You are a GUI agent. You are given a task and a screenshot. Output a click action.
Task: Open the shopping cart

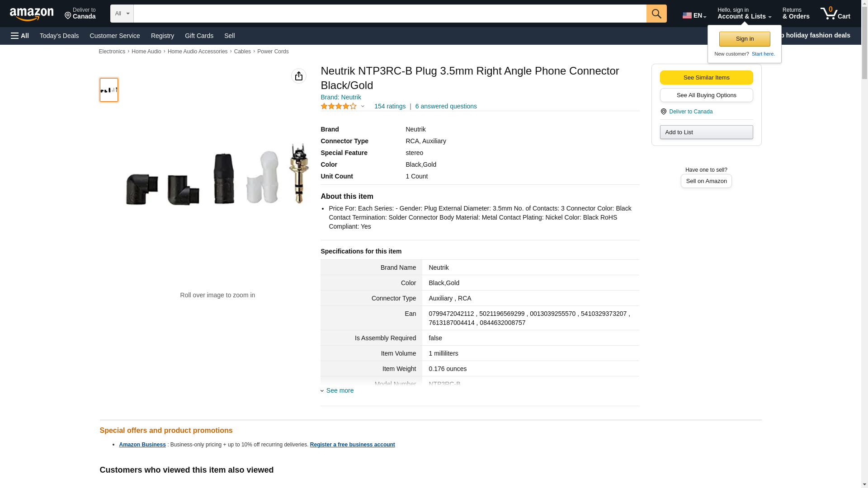coord(835,14)
